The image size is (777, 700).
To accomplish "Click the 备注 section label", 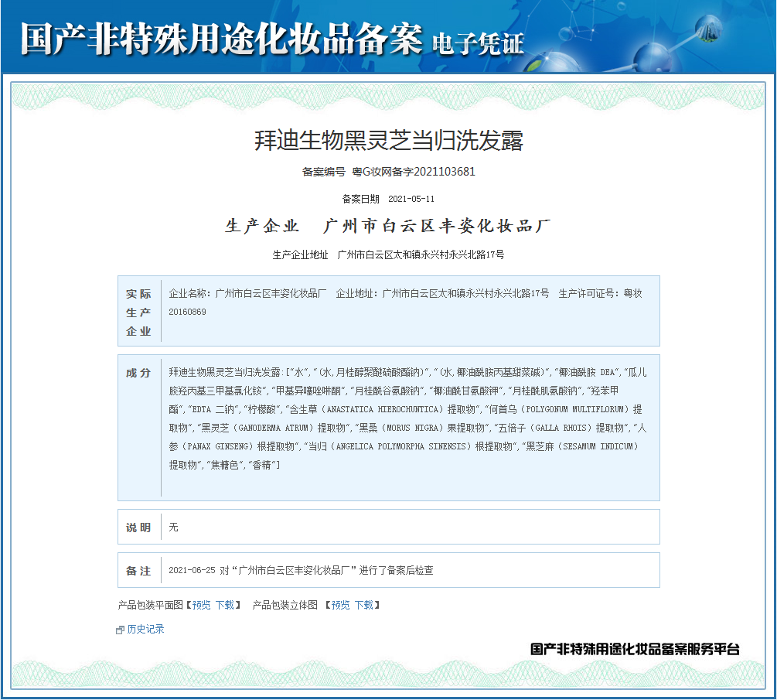I will (139, 571).
